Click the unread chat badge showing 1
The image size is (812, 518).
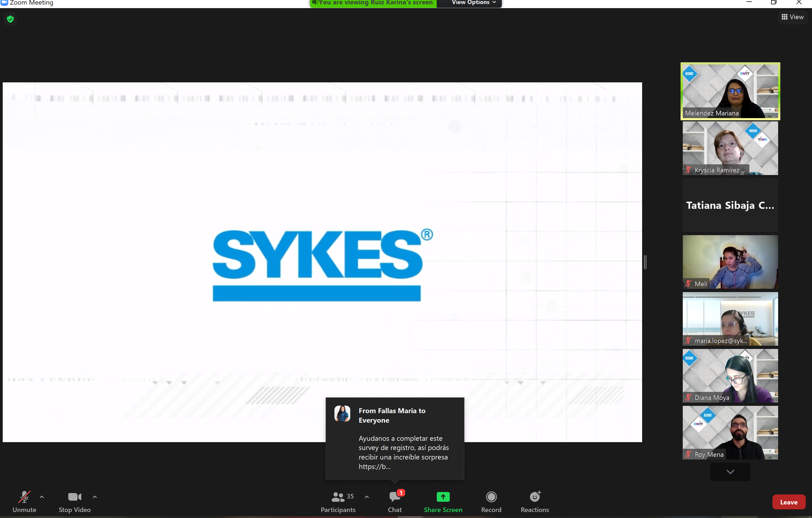point(401,493)
